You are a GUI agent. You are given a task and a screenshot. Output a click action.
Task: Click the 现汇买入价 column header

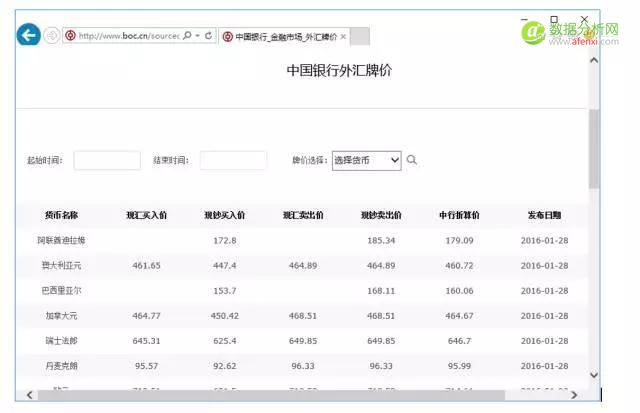click(x=147, y=215)
